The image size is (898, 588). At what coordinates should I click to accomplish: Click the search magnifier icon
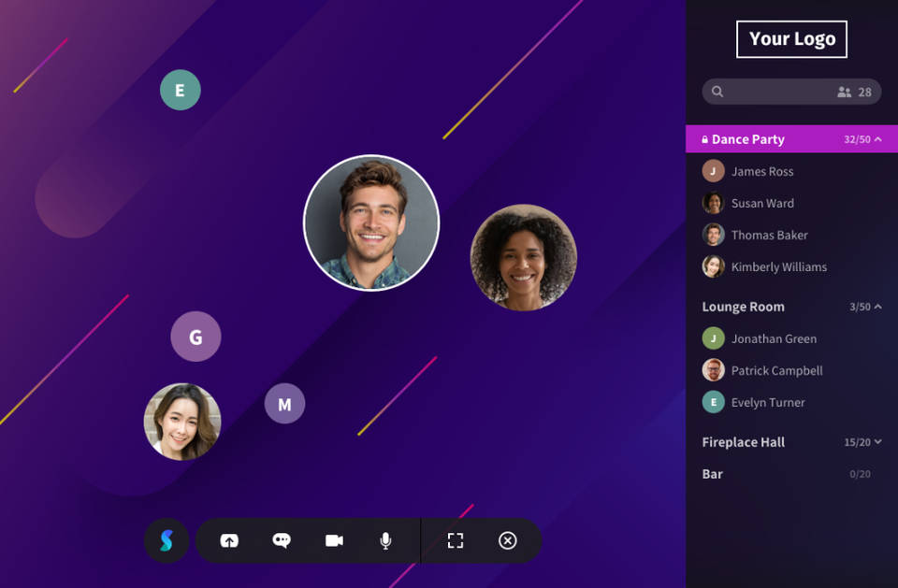coord(717,92)
